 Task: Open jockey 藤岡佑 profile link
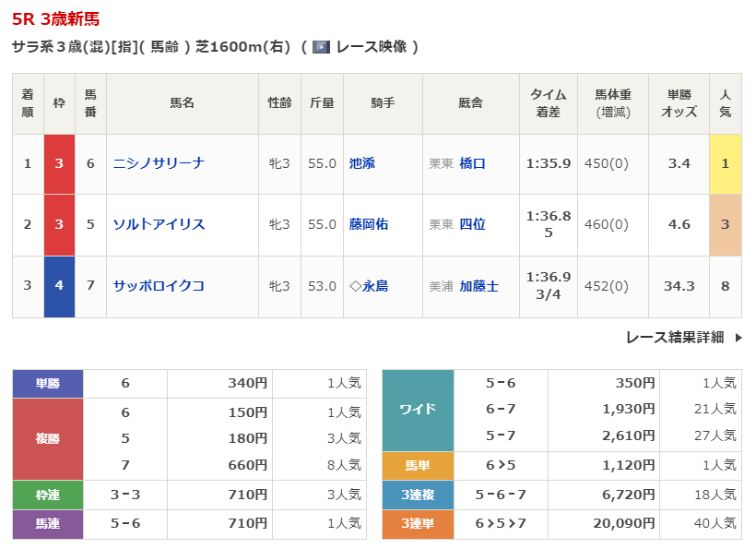pos(369,224)
